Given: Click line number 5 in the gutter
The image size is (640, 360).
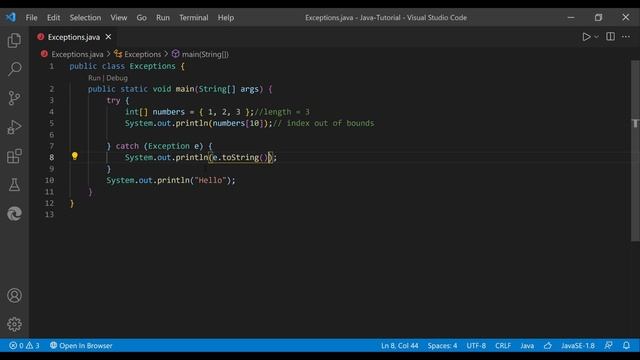Looking at the screenshot, I should tap(51, 123).
